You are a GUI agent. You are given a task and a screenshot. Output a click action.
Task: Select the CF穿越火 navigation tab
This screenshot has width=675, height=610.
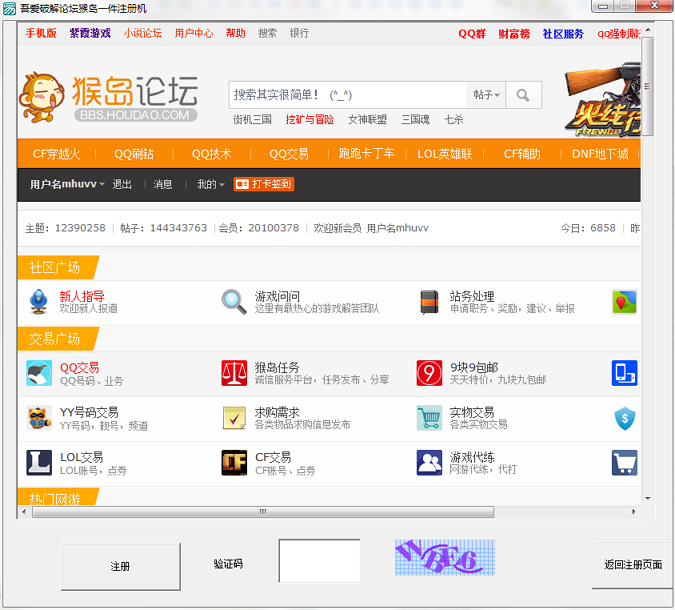tap(56, 154)
